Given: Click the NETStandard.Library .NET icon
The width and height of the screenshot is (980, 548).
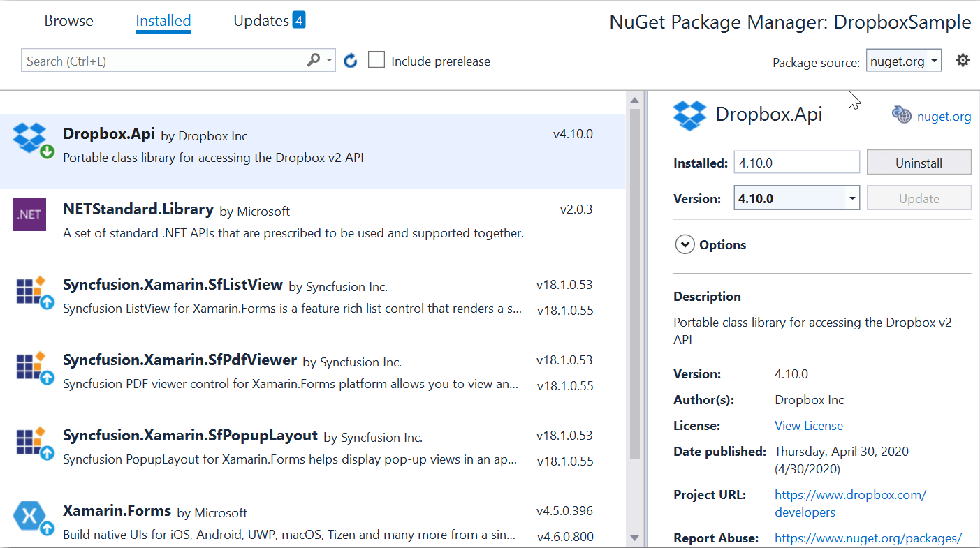Looking at the screenshot, I should coord(29,214).
